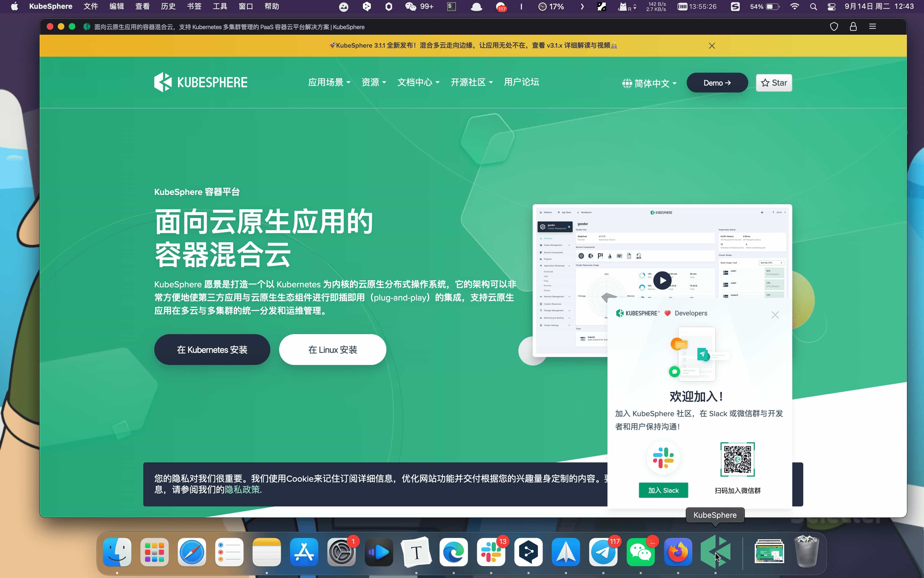Click the shield icon in the window title bar
This screenshot has height=578, width=924.
click(834, 27)
